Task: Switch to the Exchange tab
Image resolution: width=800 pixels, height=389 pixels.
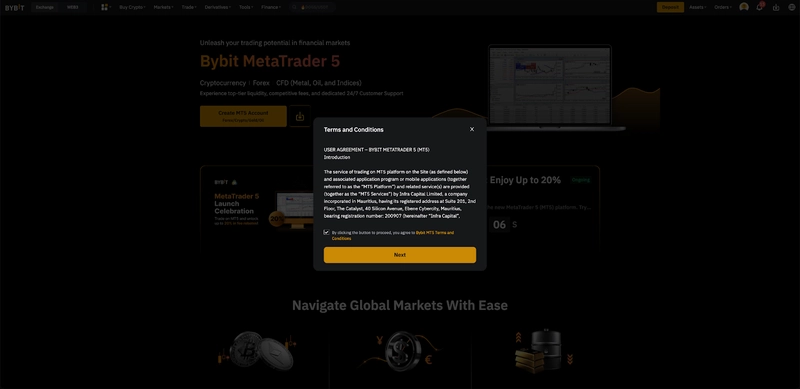Action: 45,7
